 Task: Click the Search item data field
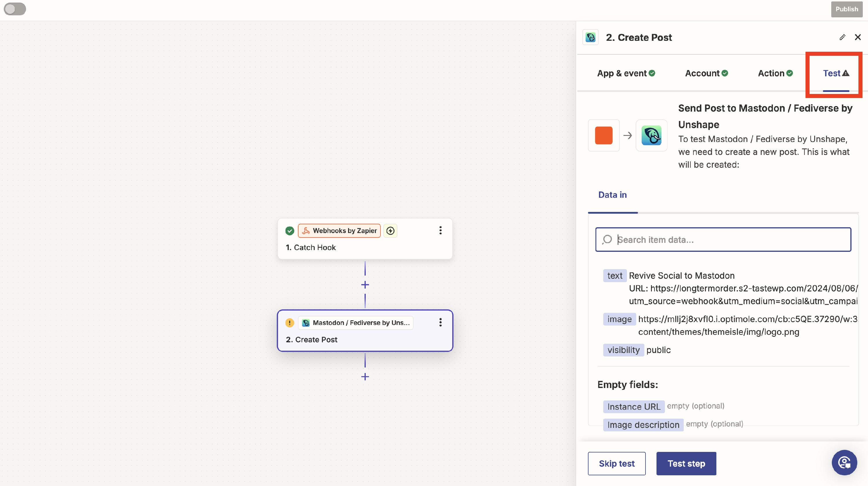pyautogui.click(x=728, y=239)
